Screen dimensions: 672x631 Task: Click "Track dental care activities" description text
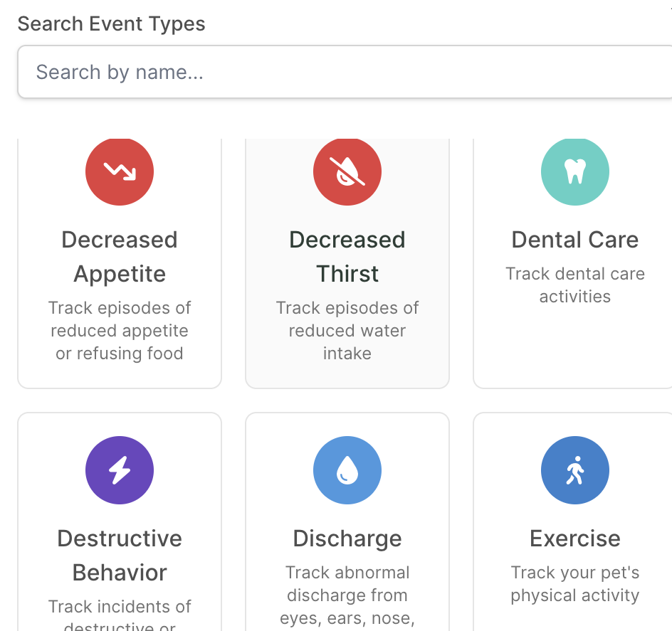point(575,285)
